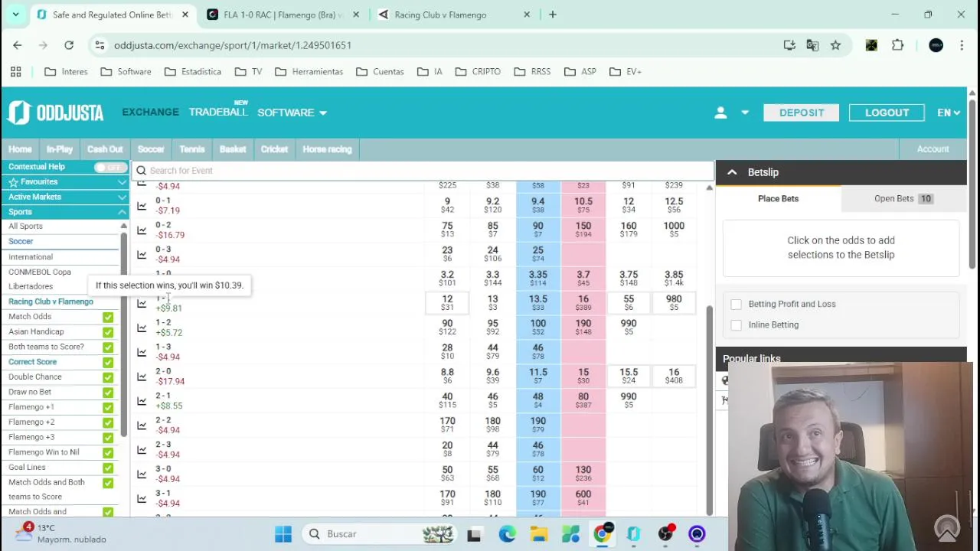Open price chart for the 3 - 1 score row
The height and width of the screenshot is (551, 980).
(142, 499)
